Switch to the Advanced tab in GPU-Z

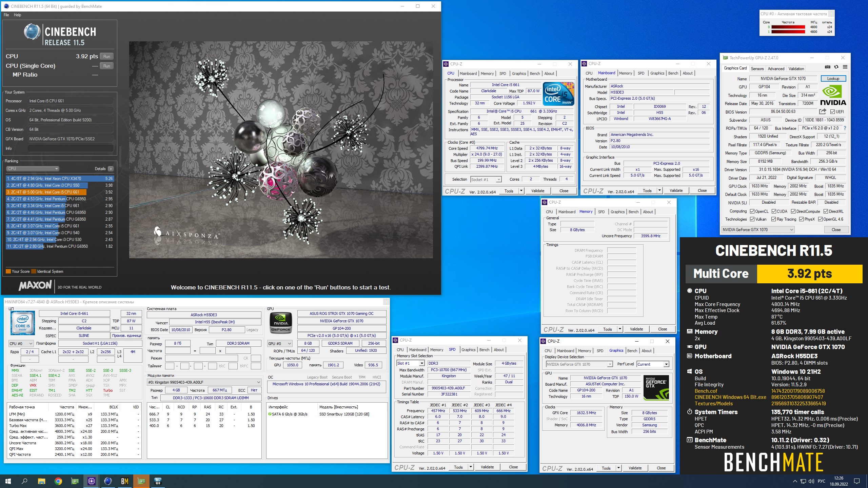pos(776,69)
